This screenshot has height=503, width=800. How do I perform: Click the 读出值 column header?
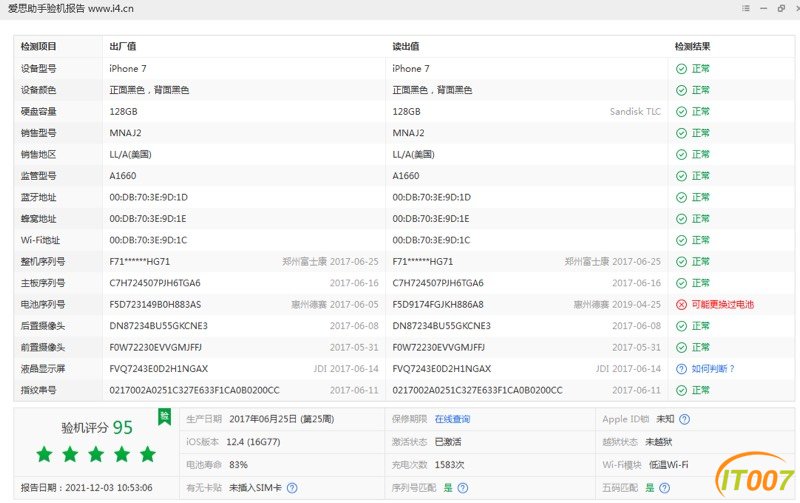click(x=406, y=46)
